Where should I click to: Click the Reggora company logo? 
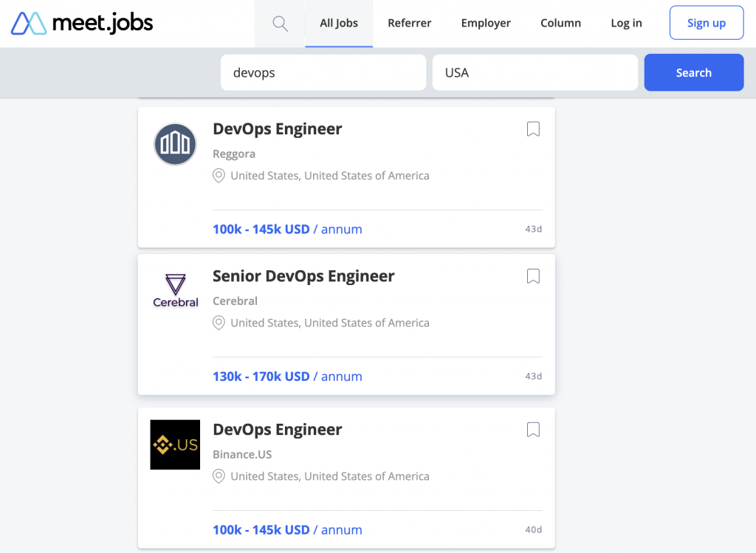[175, 144]
